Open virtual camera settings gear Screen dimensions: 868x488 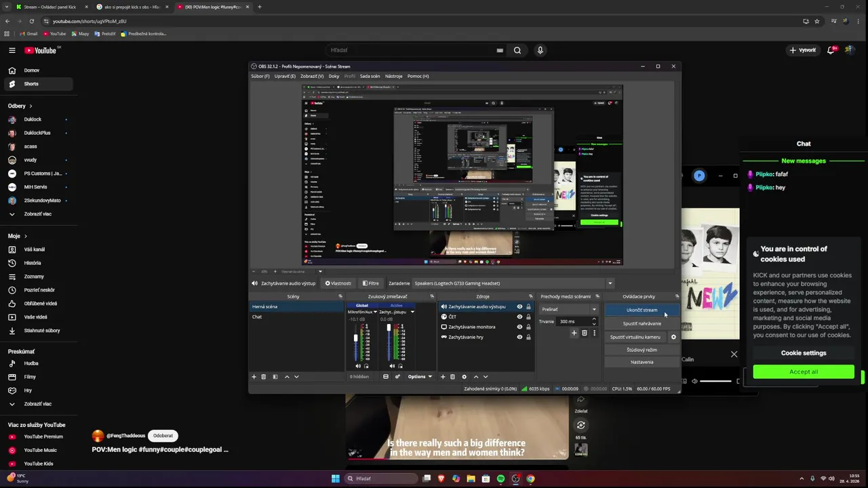(673, 337)
